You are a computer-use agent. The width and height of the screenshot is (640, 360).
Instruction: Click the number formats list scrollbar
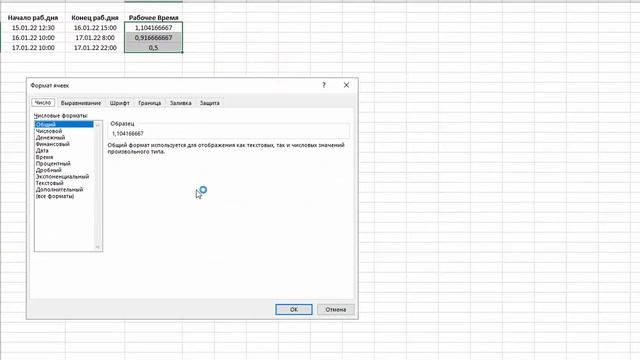coord(98,186)
